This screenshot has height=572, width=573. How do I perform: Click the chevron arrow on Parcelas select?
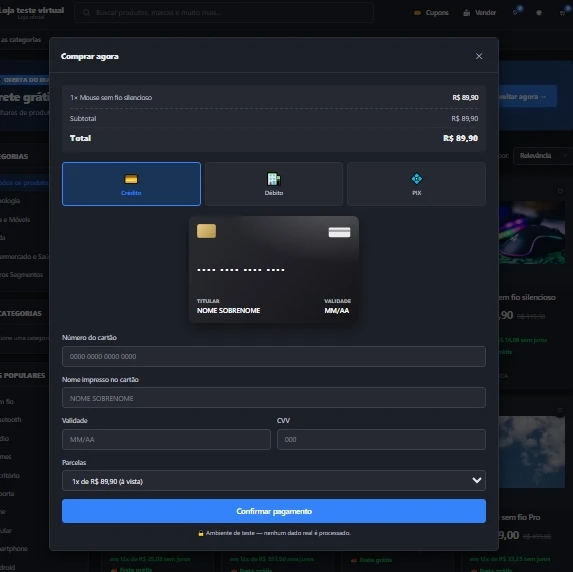pyautogui.click(x=476, y=480)
